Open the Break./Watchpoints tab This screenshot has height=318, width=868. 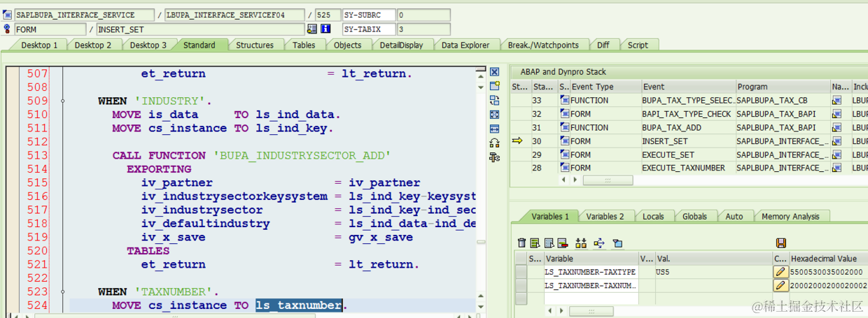tap(543, 45)
